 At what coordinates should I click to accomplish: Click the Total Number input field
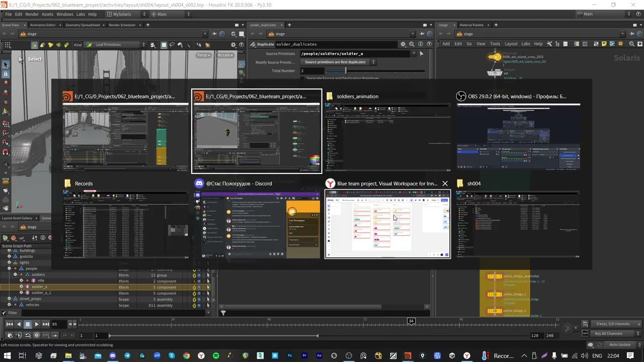click(312, 71)
